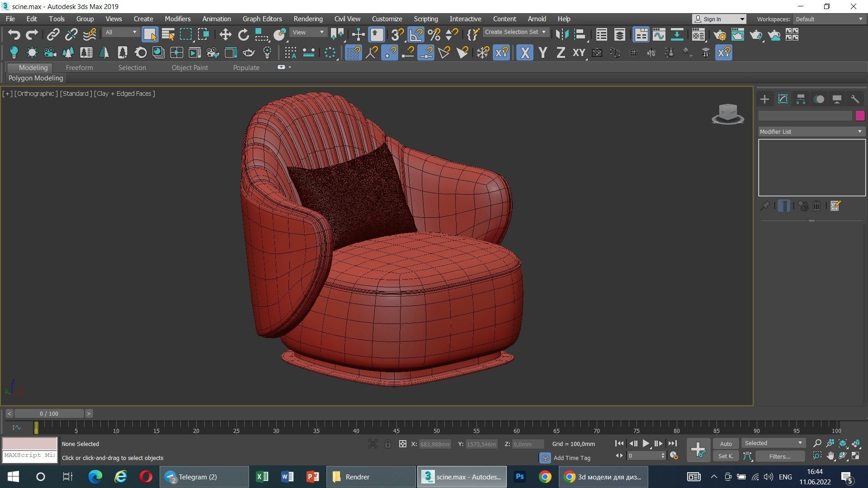The width and height of the screenshot is (868, 488).
Task: Choose the Select and Rotate tool
Action: pos(243,34)
